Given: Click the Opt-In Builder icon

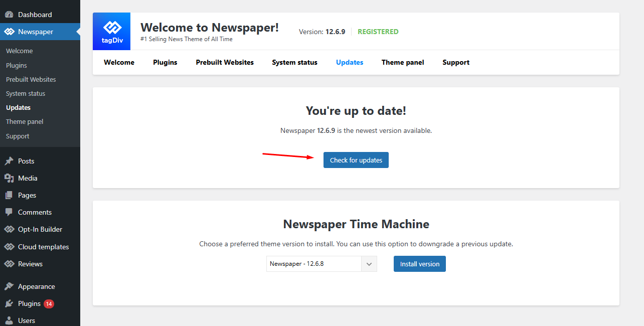Looking at the screenshot, I should coord(9,229).
